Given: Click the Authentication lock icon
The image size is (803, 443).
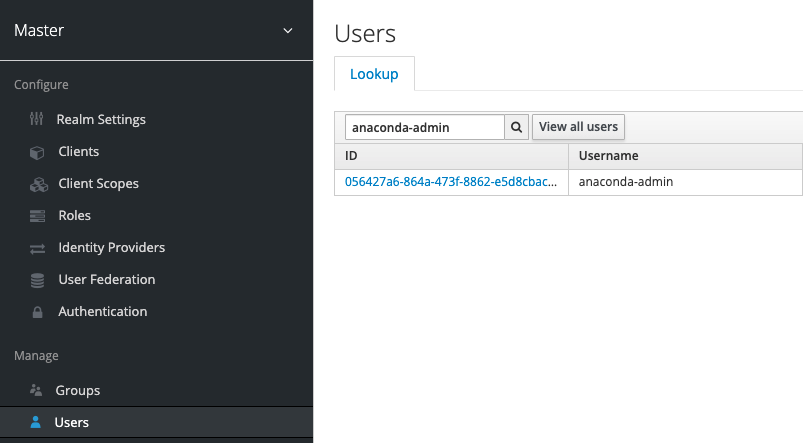Looking at the screenshot, I should [x=37, y=312].
